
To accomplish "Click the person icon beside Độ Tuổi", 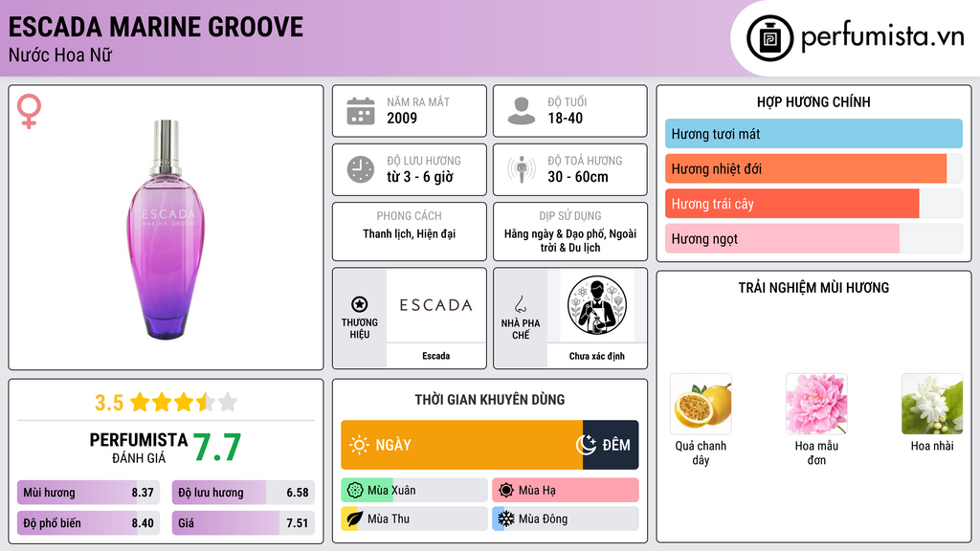I will click(x=522, y=111).
